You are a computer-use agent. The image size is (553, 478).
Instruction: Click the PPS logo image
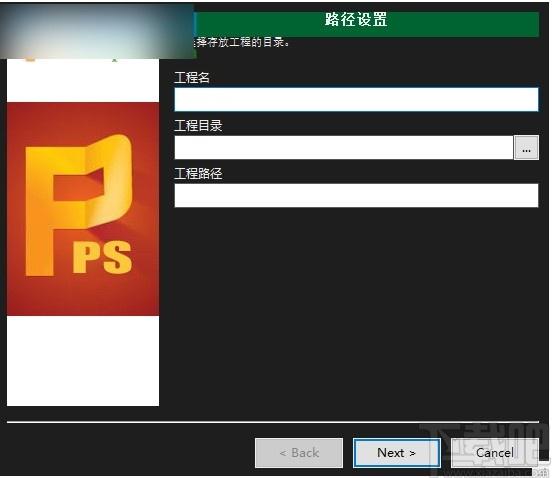(x=83, y=209)
